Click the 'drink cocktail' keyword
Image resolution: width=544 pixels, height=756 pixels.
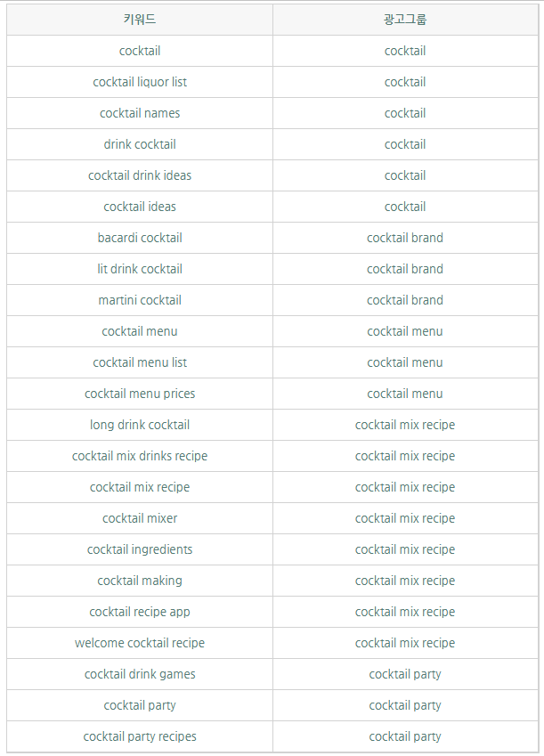click(140, 144)
